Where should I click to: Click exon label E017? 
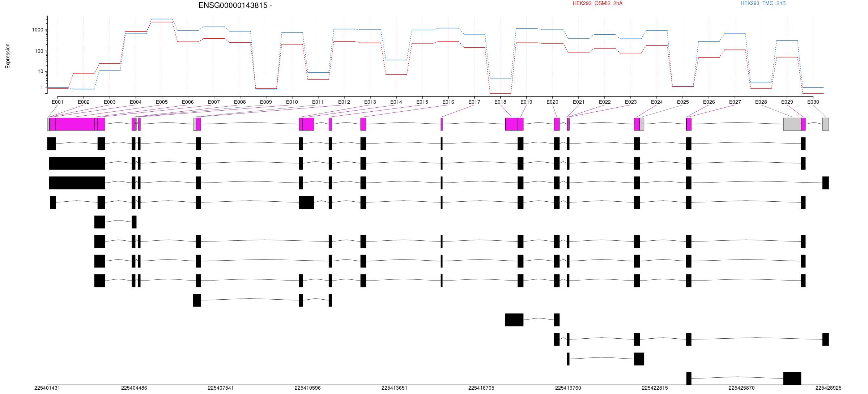[474, 102]
